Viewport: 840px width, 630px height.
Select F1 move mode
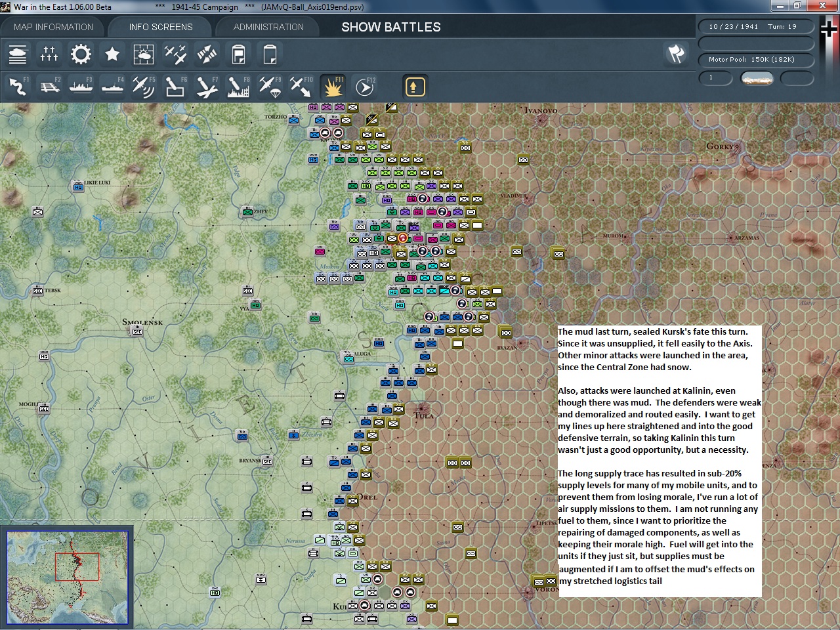tap(18, 86)
